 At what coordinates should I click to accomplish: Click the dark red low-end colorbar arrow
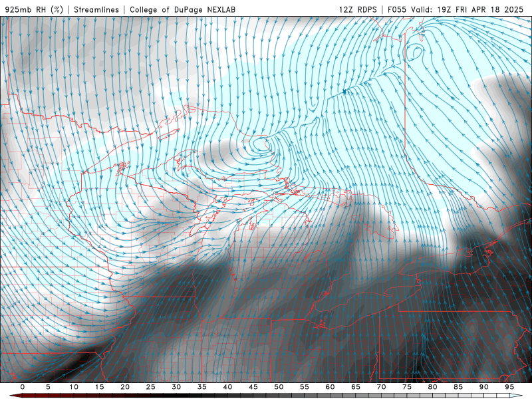(15, 396)
